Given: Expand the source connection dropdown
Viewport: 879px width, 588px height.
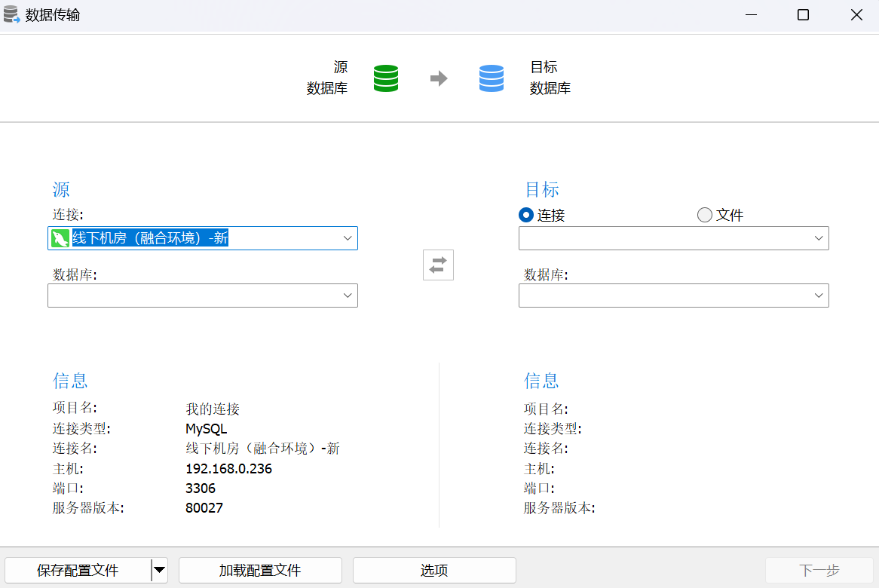Looking at the screenshot, I should [348, 238].
